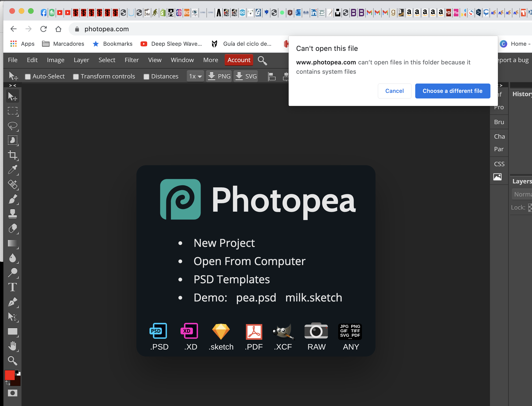Select the Clone Stamp tool
This screenshot has width=532, height=406.
[13, 214]
